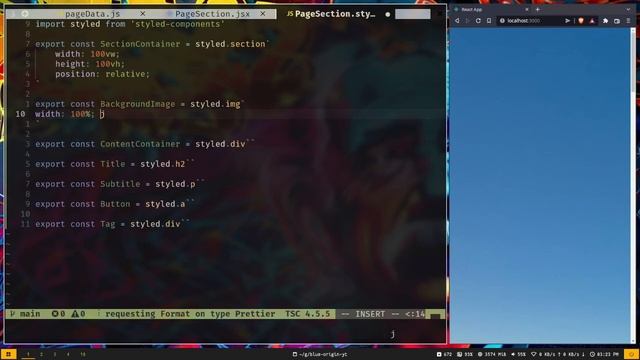Click the ContentContainer identifier
This screenshot has height=360, width=640.
pos(140,144)
